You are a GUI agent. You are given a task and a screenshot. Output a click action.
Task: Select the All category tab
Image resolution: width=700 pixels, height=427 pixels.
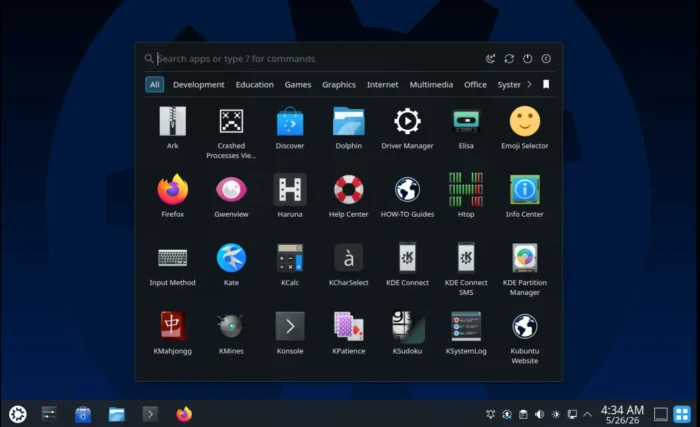pos(154,84)
